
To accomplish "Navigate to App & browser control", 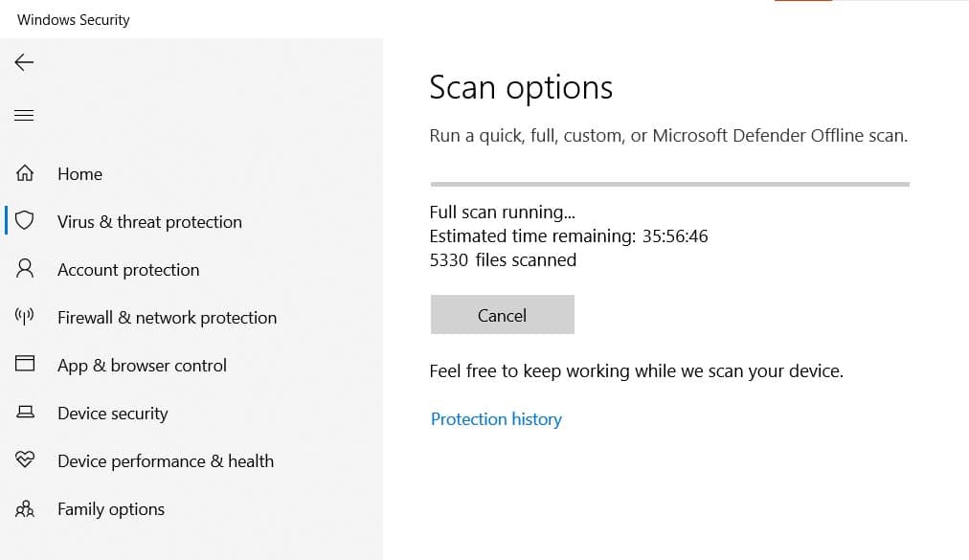I will [142, 366].
